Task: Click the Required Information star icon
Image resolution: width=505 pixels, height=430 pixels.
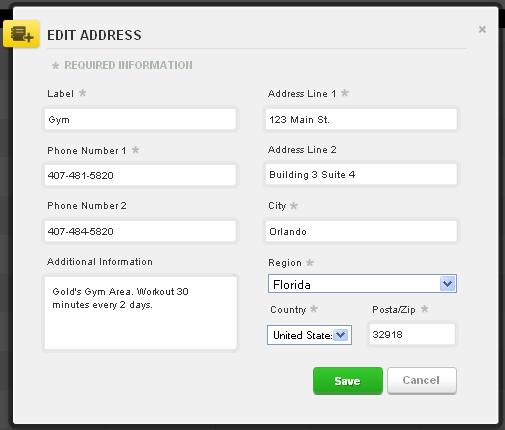Action: point(55,65)
